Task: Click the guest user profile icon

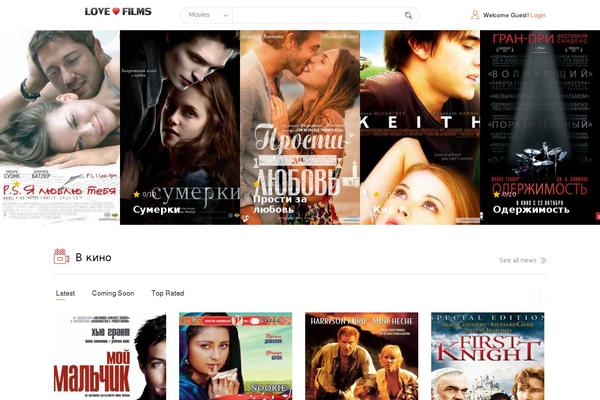Action: pyautogui.click(x=475, y=15)
